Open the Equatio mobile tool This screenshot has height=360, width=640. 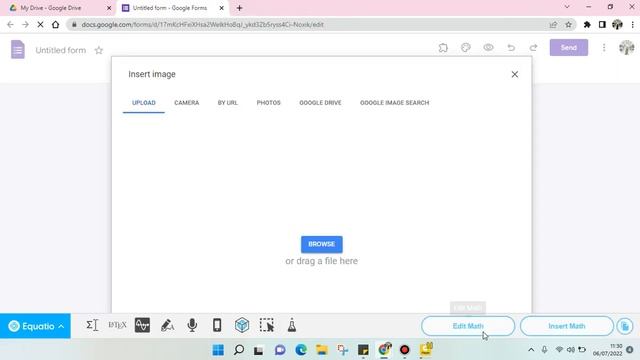coord(217,325)
